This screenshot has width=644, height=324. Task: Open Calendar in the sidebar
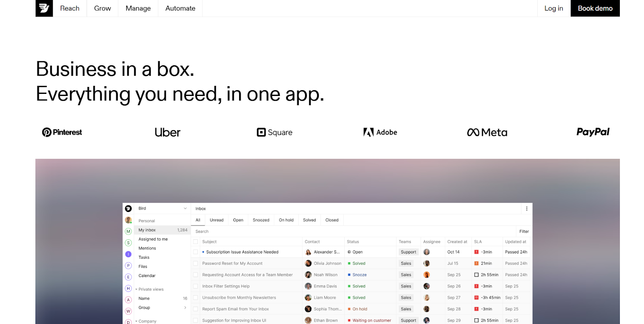click(147, 276)
